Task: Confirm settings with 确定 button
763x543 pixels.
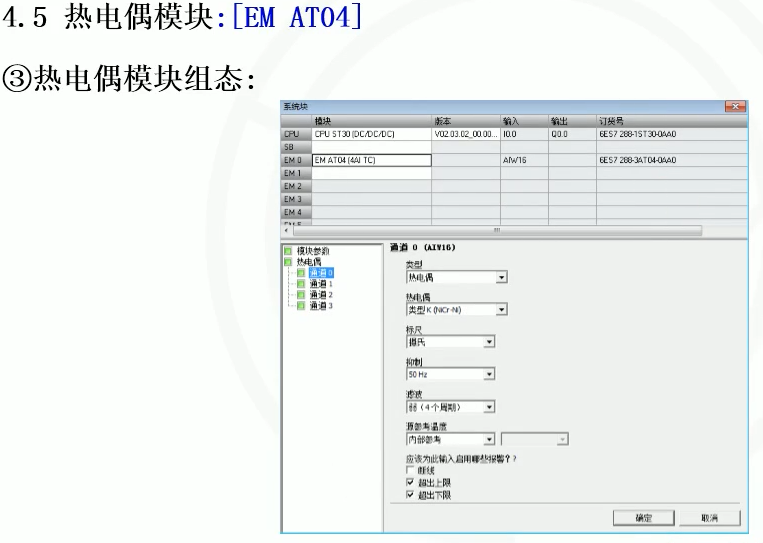Action: [643, 518]
